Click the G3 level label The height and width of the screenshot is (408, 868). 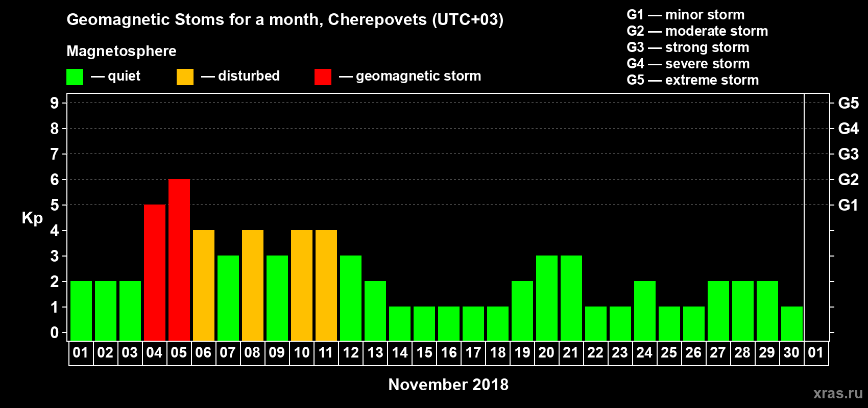tap(849, 154)
